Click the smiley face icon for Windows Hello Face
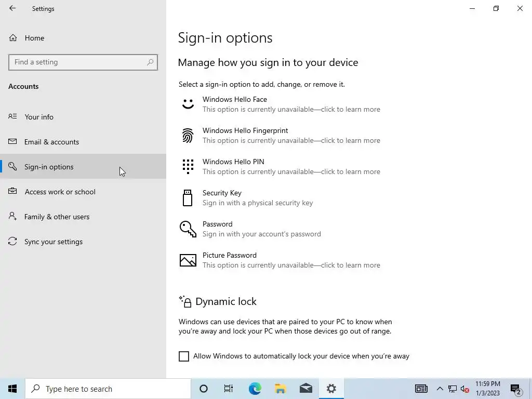This screenshot has width=532, height=399. click(x=188, y=104)
